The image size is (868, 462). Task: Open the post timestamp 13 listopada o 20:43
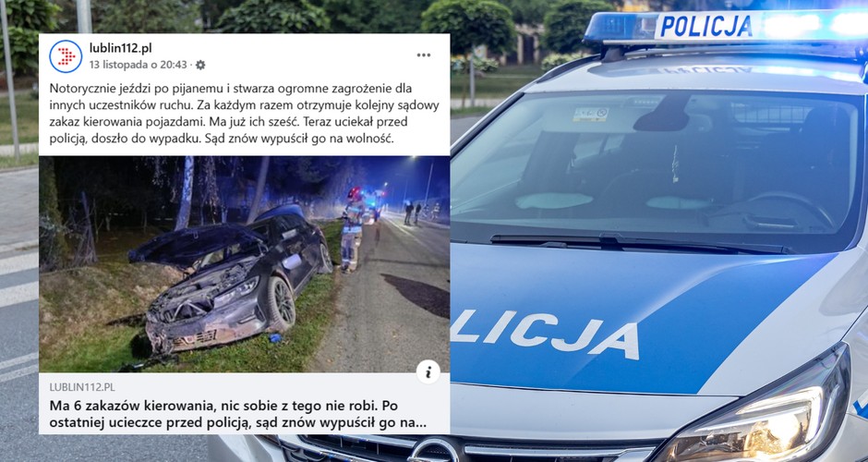point(139,65)
